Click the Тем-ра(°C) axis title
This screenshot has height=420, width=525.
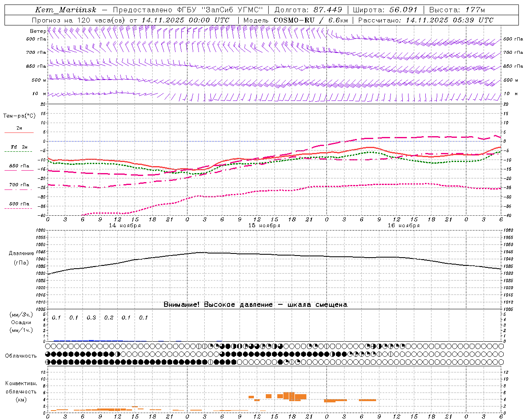coord(19,116)
